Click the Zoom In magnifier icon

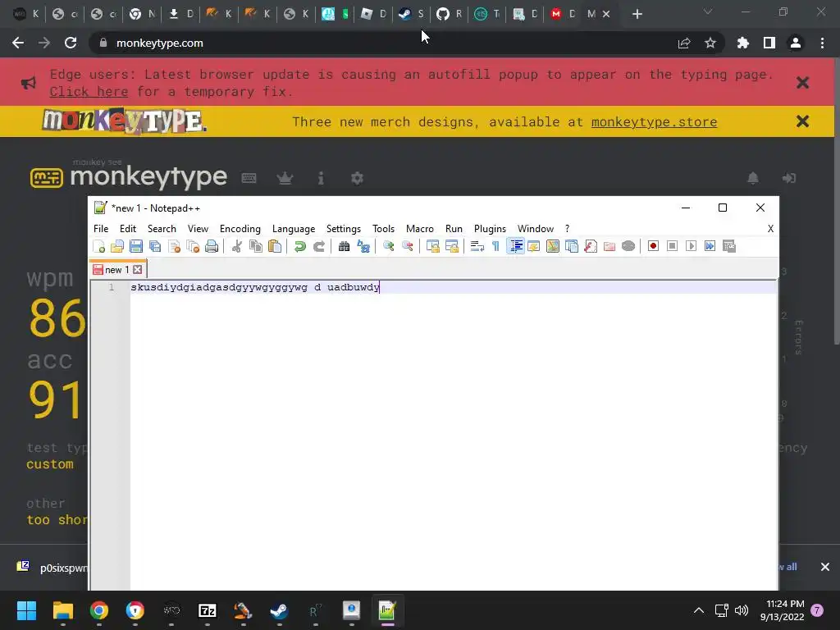pos(388,246)
